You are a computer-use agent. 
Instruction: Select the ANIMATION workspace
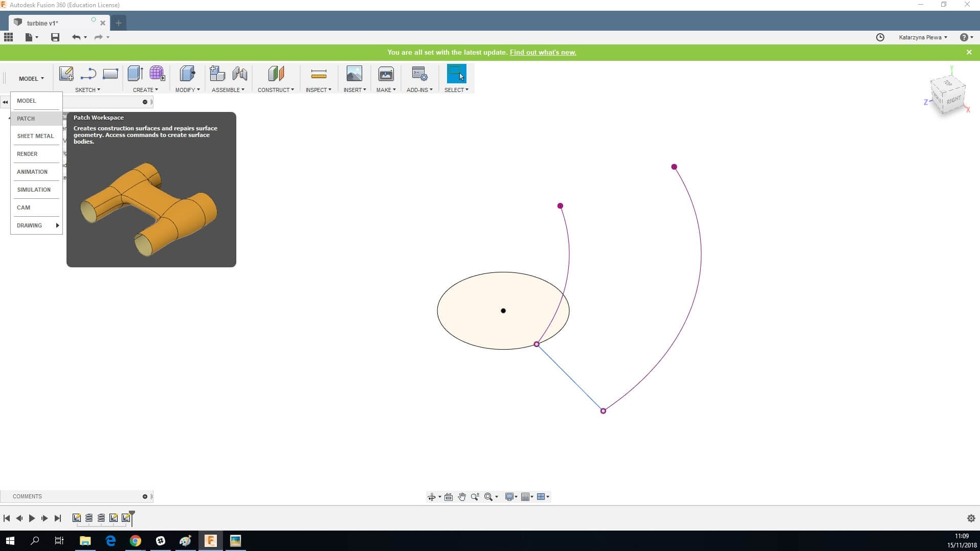36,172
